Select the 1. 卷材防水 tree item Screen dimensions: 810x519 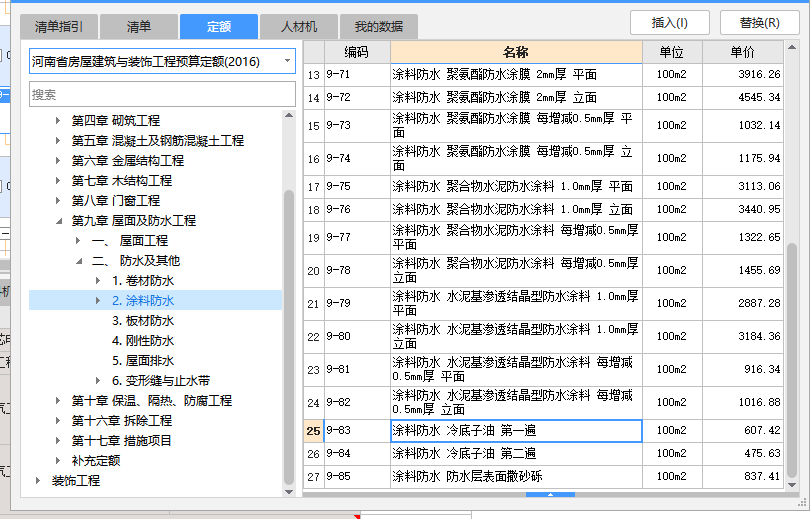(x=143, y=281)
